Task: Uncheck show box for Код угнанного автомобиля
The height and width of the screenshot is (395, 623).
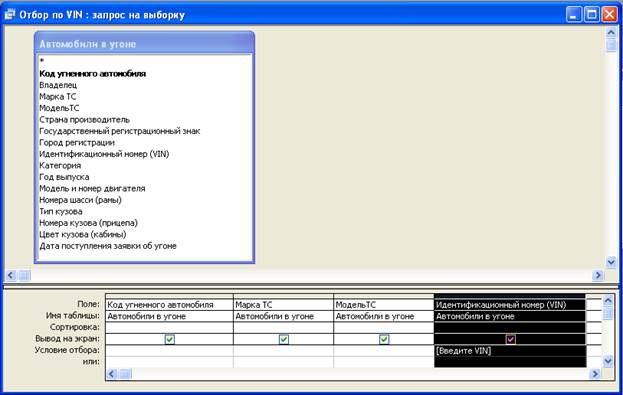Action: coord(170,339)
